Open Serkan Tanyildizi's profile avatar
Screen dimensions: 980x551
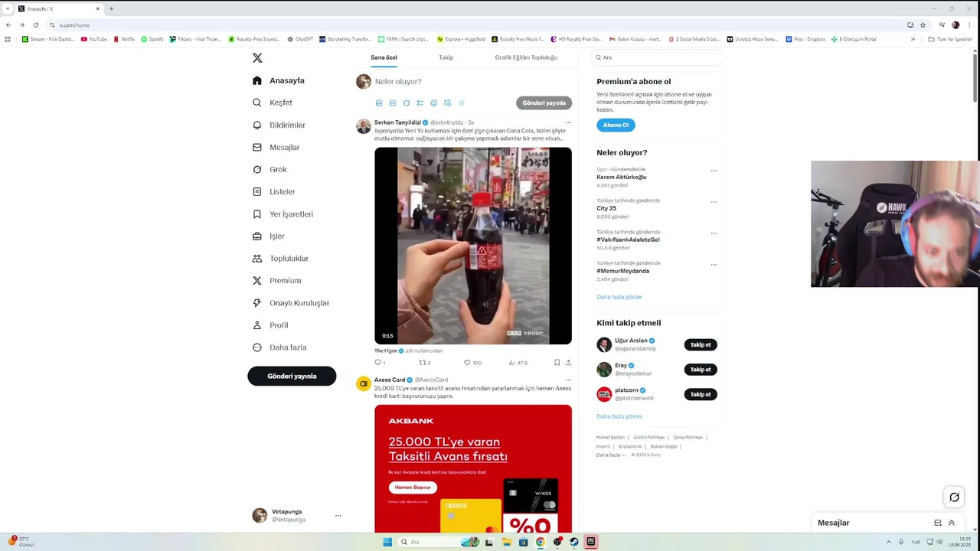(364, 126)
